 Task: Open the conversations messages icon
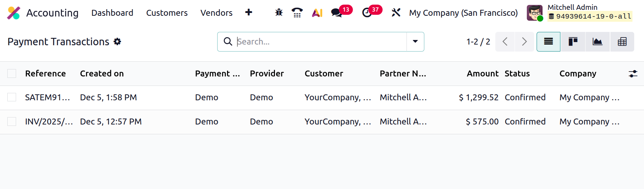click(337, 13)
